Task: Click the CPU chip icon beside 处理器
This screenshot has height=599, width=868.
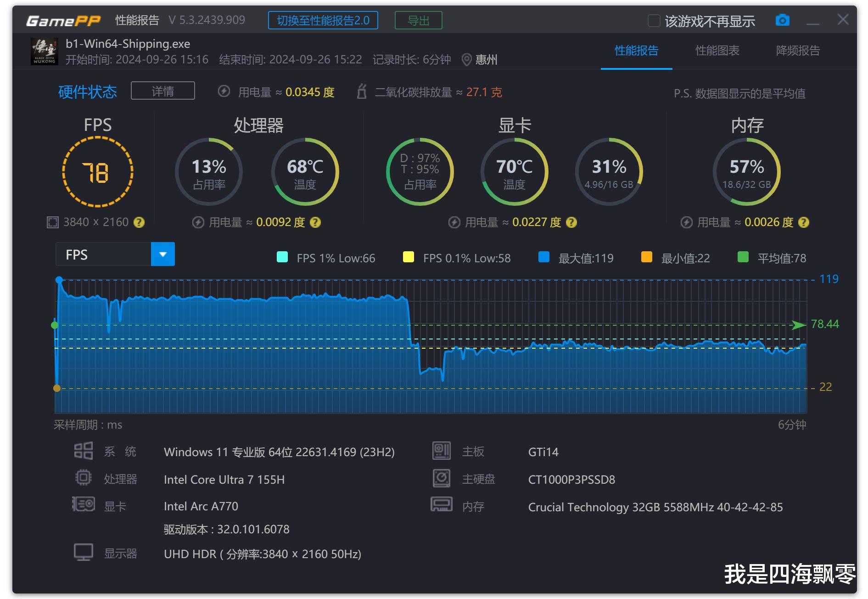Action: click(x=83, y=478)
